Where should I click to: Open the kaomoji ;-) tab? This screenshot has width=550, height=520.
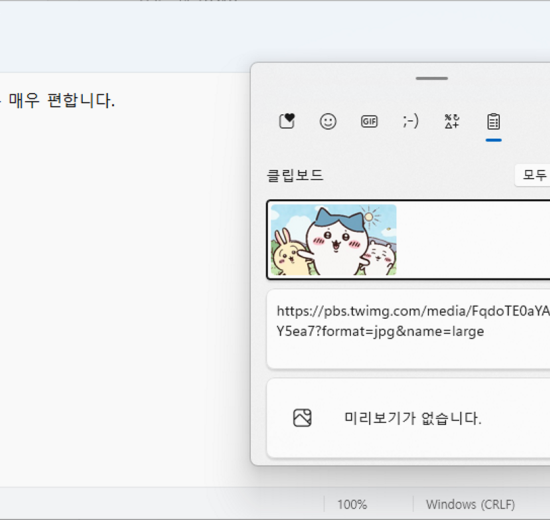(x=410, y=122)
